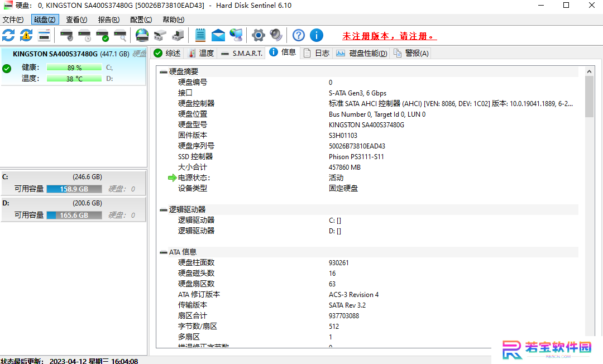Open the 磁盘(Z) menu
The height and width of the screenshot is (364, 603).
pos(45,20)
